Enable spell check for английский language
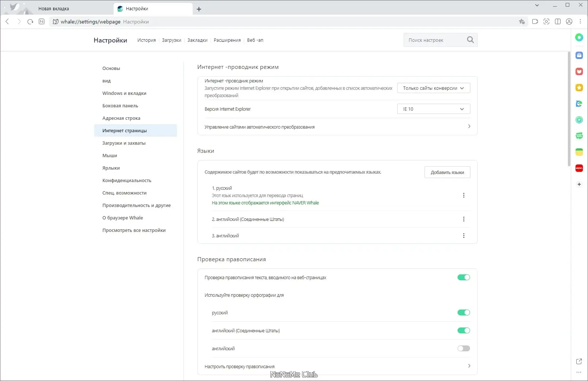This screenshot has height=381, width=588. (463, 348)
